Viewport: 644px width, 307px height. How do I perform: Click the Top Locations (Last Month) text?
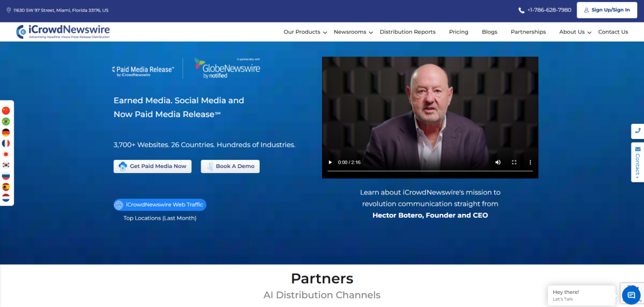click(x=160, y=218)
